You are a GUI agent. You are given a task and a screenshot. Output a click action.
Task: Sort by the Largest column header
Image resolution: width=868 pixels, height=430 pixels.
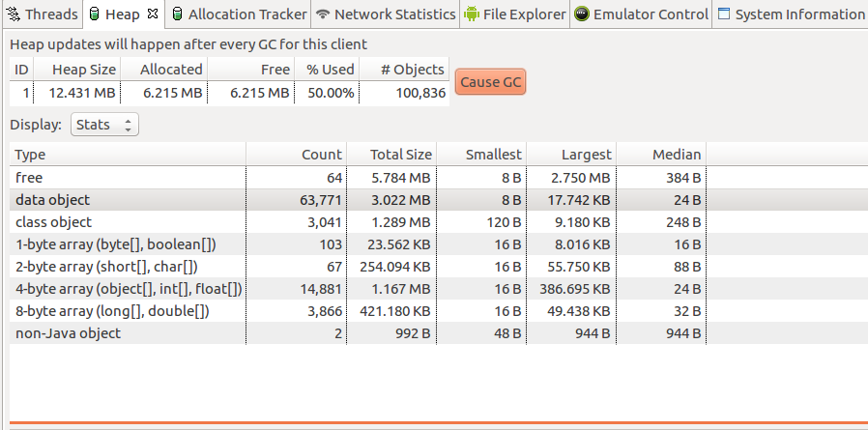571,155
